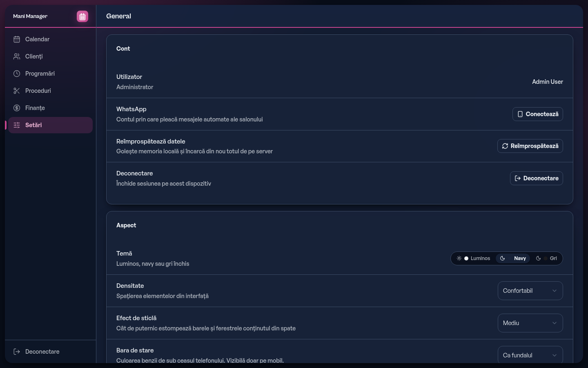Image resolution: width=588 pixels, height=368 pixels.
Task: Click the Mani Manager app title
Action: 30,16
